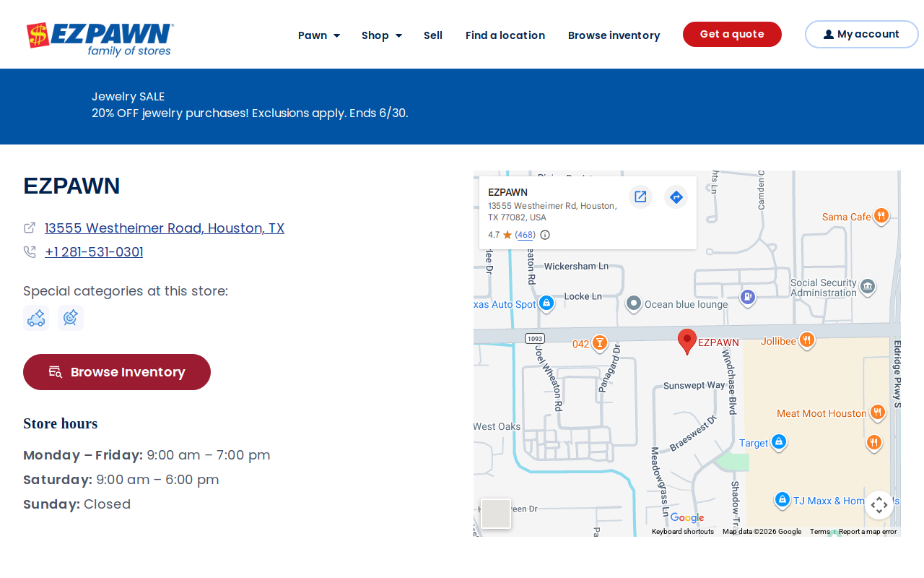Click the Google logo on the map
The width and height of the screenshot is (924, 578).
pos(687,517)
